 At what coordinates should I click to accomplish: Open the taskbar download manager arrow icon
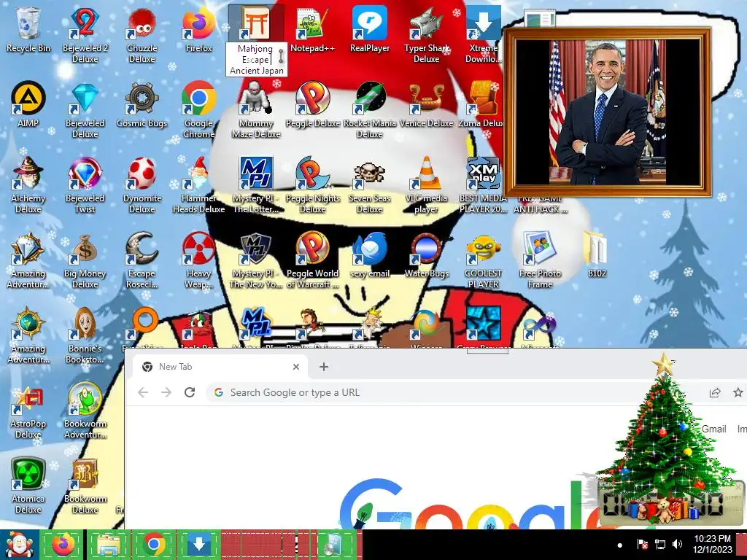point(198,544)
